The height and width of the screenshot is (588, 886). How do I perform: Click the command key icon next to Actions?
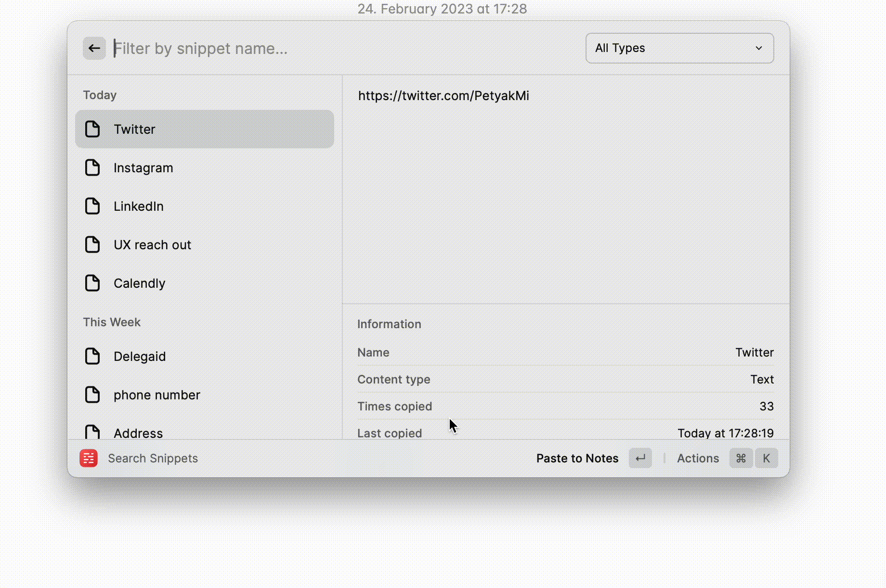(x=741, y=458)
